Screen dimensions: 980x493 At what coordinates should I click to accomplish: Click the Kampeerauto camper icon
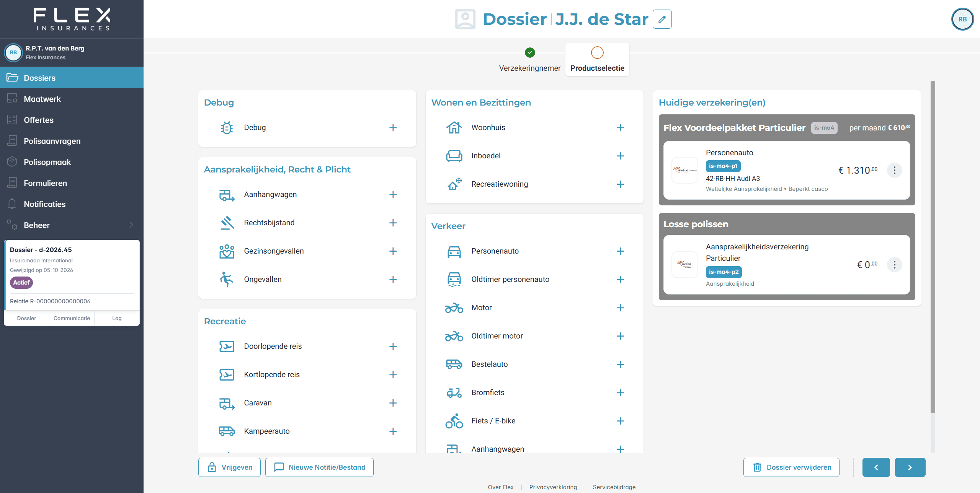[x=227, y=431]
